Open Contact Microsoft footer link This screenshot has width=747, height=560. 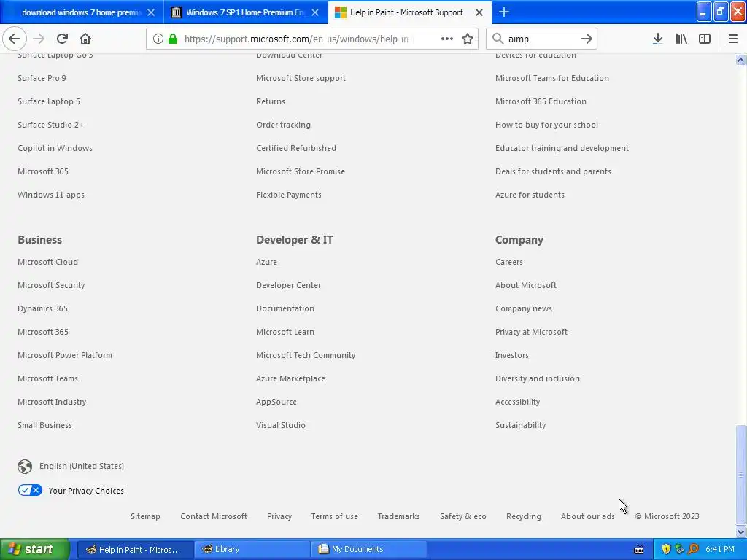pyautogui.click(x=214, y=516)
